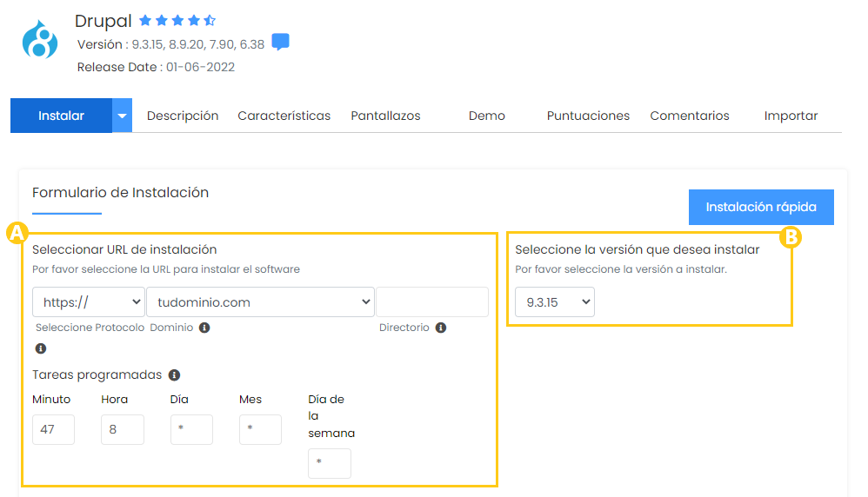The width and height of the screenshot is (868, 497).
Task: Click the info icon below Seleccione Protocolo
Action: pos(40,348)
